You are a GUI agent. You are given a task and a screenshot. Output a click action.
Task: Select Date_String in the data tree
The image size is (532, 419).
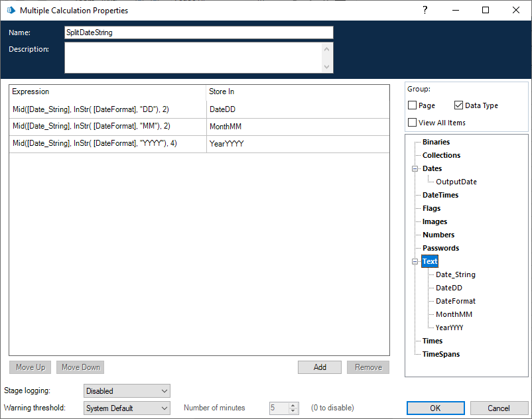pos(455,274)
